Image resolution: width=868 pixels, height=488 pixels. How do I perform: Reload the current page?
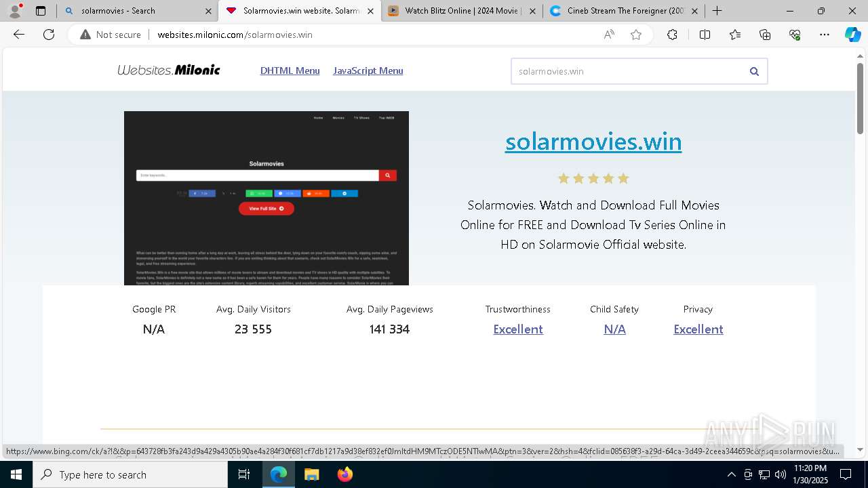tap(49, 35)
